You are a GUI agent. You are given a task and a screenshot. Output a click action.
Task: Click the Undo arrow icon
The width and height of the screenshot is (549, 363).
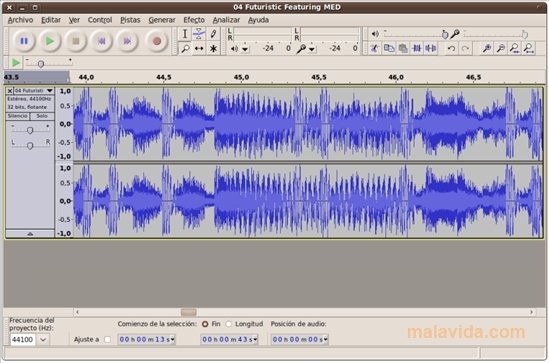tap(451, 48)
